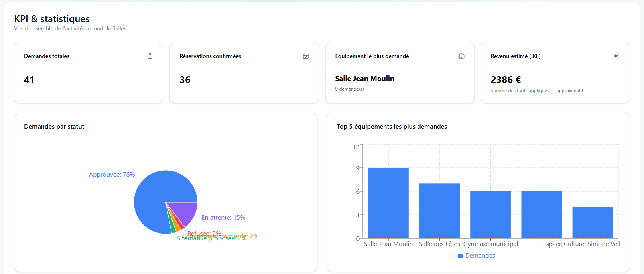
Task: Click the Réservations confirmées card title
Action: point(210,56)
